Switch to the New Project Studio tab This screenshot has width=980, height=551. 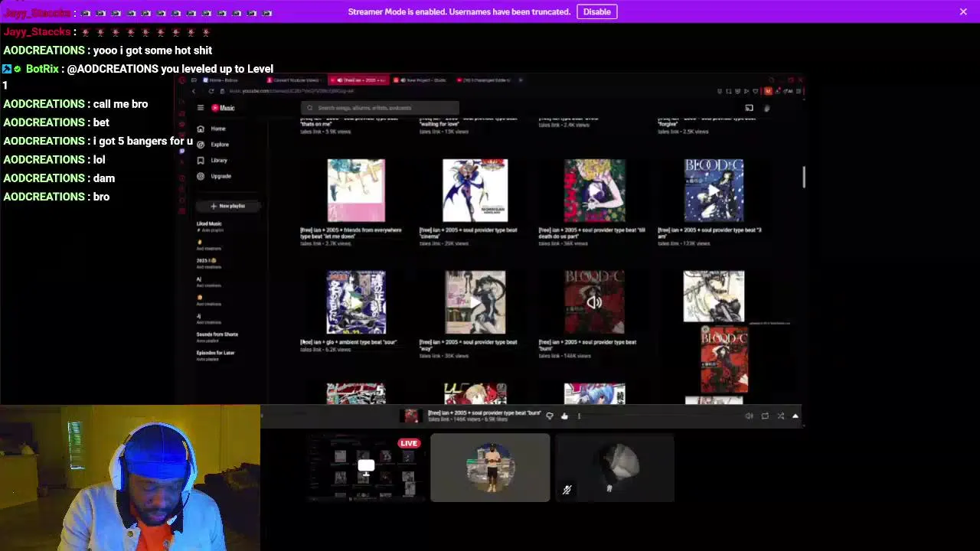tap(421, 80)
